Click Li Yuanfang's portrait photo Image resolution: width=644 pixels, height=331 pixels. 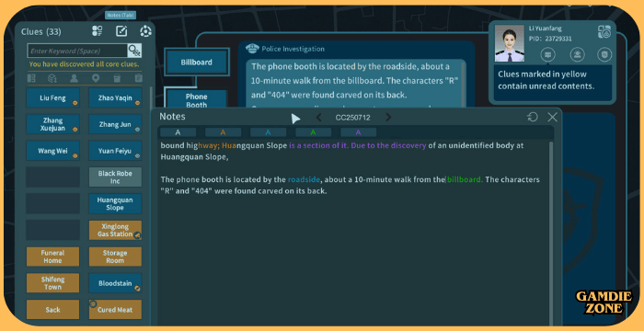click(x=510, y=43)
